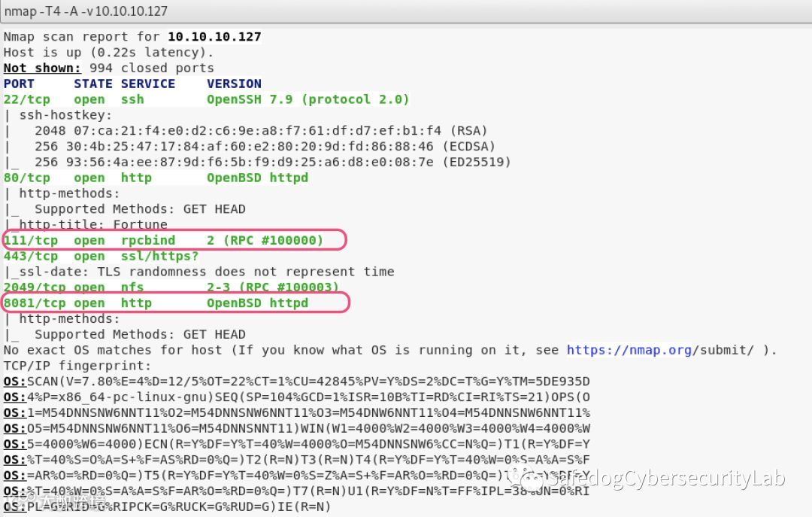The height and width of the screenshot is (517, 812).
Task: Click the PORT STATE SERVICE VERSION header row
Action: pyautogui.click(x=132, y=84)
